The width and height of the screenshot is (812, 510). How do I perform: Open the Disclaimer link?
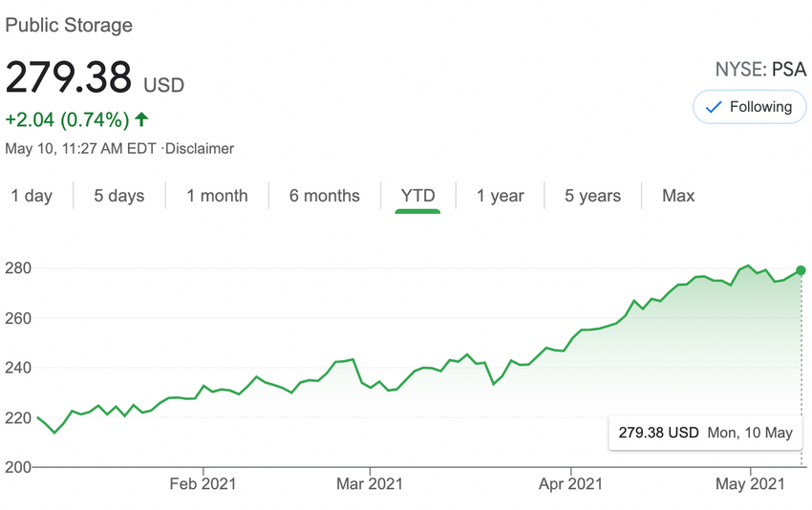[200, 148]
